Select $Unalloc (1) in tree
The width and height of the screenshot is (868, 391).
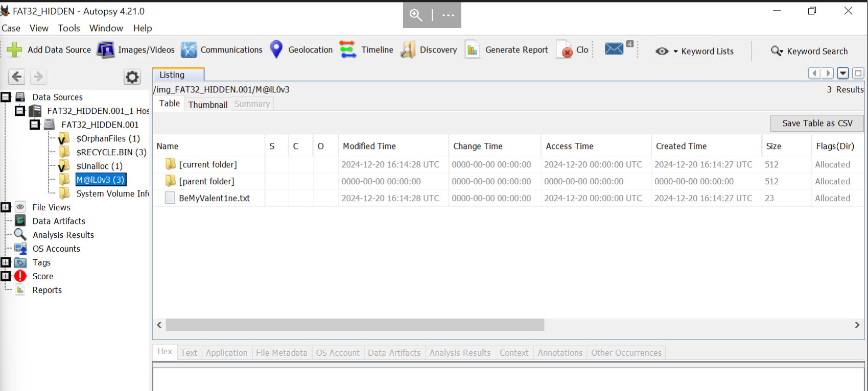point(99,166)
